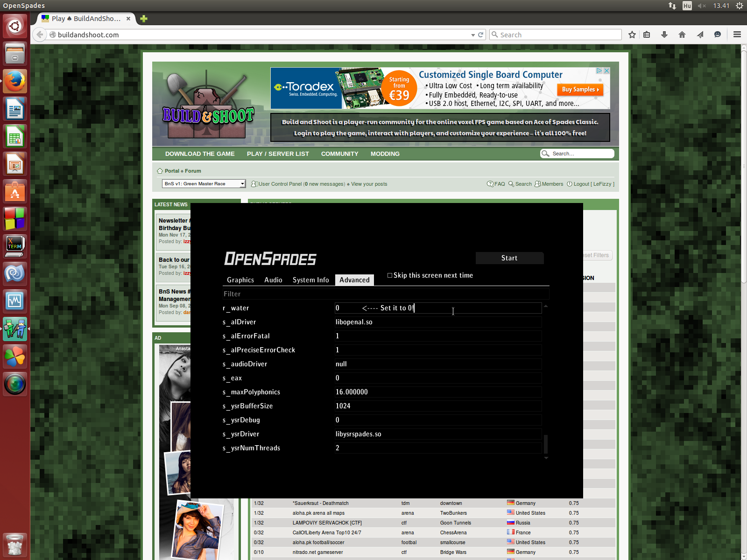Open XTerm from the dock
The image size is (747, 560).
pos(15,246)
